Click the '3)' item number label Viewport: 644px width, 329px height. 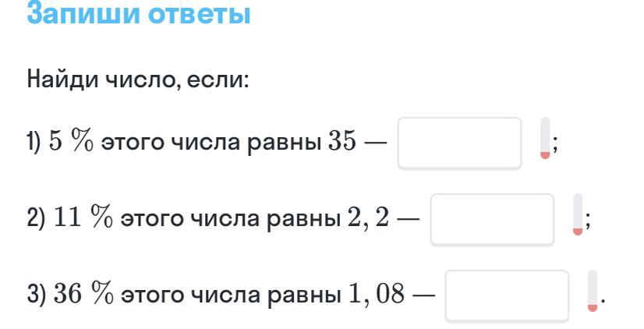pyautogui.click(x=37, y=295)
